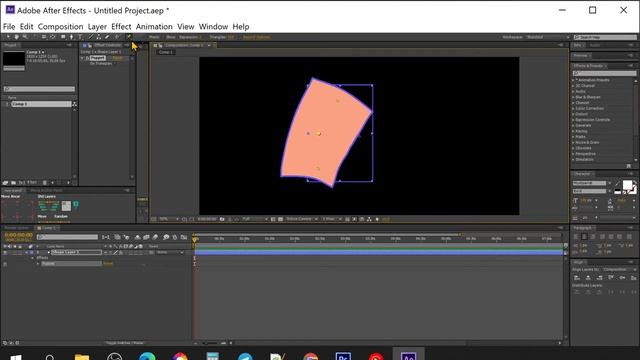
Task: Open the Graph Editor in timeline
Action: click(184, 237)
